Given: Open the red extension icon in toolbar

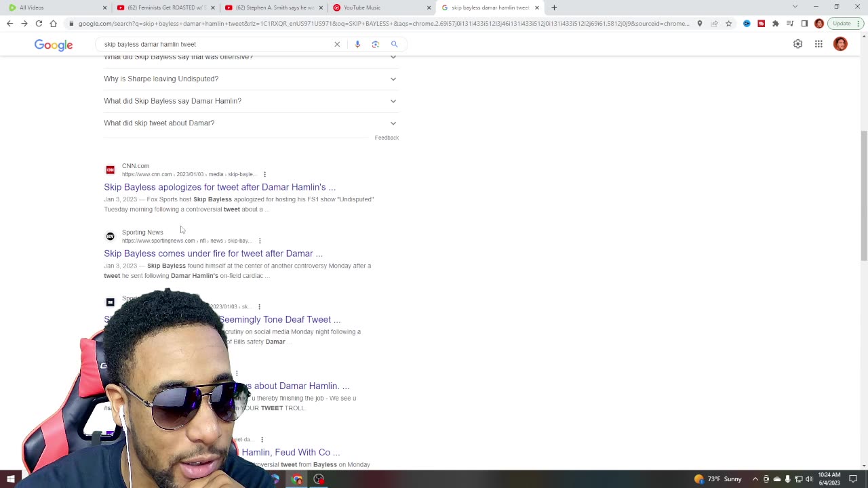Looking at the screenshot, I should (x=761, y=23).
